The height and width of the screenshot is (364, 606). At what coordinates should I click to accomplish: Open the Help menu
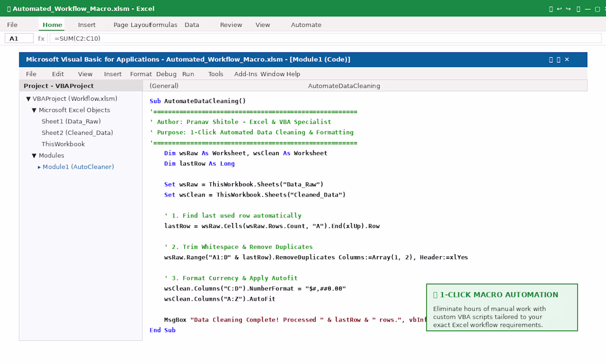click(293, 74)
